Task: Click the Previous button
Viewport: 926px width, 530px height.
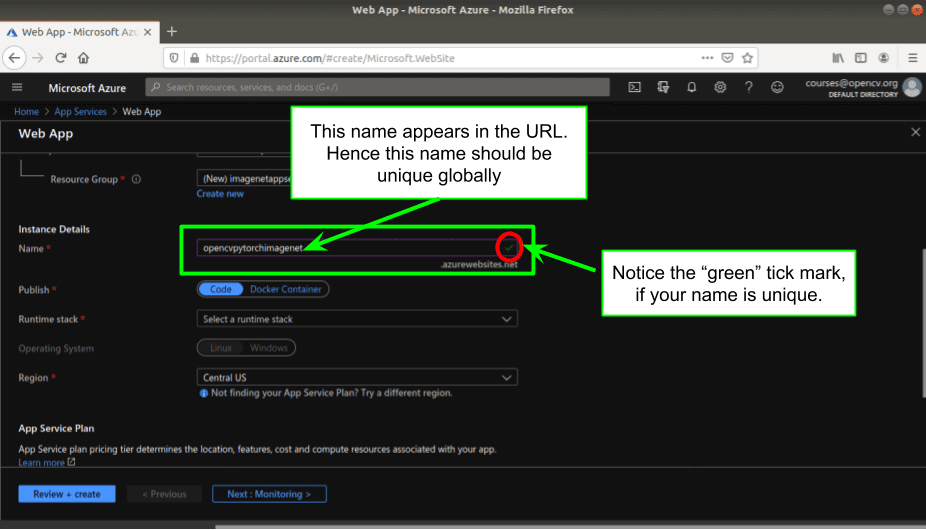Action: pos(164,494)
